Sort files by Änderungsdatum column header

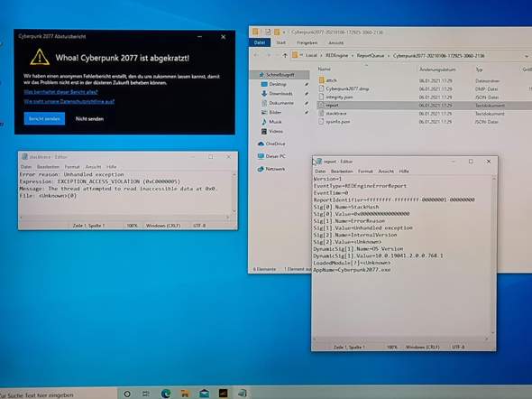tap(437, 70)
